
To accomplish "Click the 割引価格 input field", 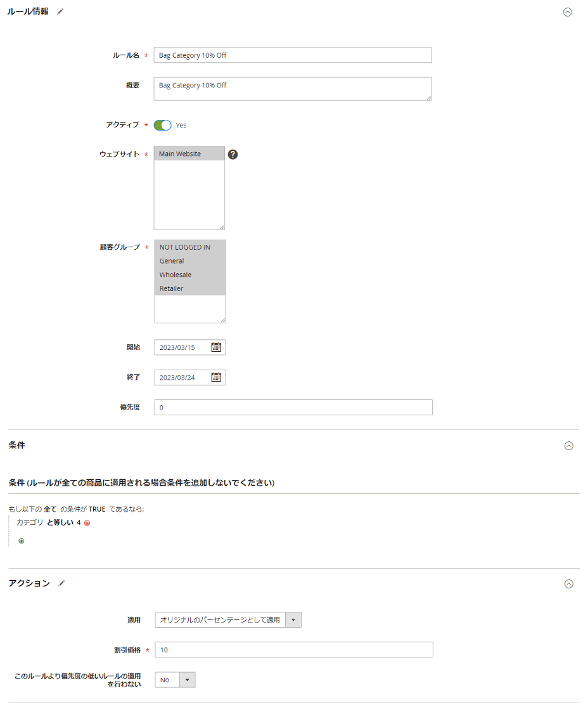I will coord(293,650).
